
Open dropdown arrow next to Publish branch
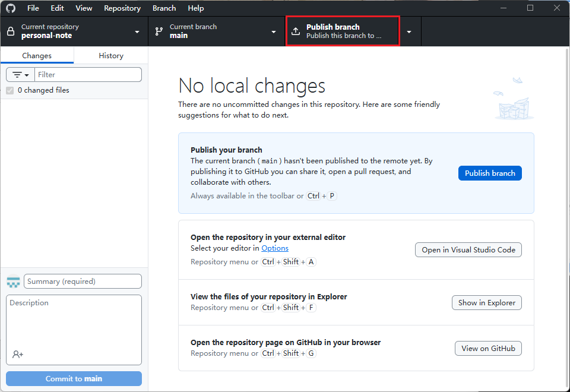(409, 31)
